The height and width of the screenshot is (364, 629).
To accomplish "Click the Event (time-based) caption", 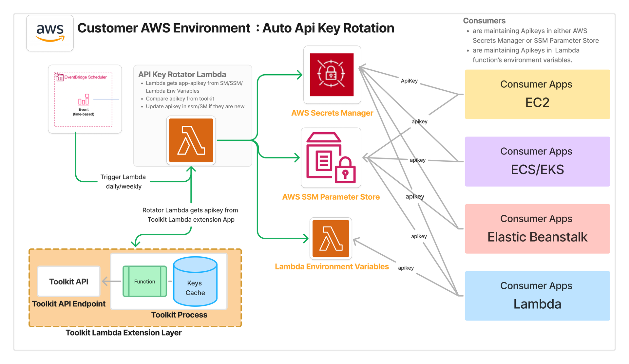I will tap(84, 112).
